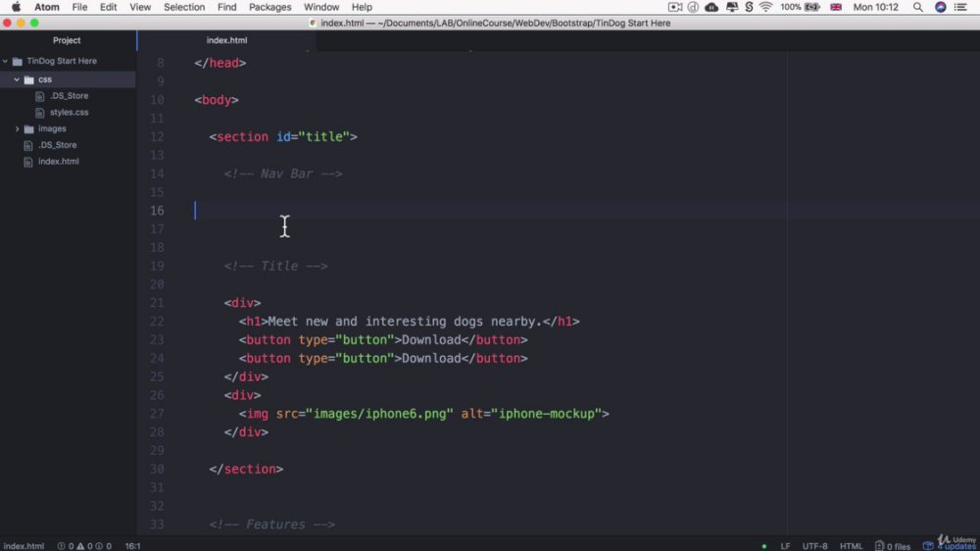This screenshot has width=980, height=551.
Task: Click the Project panel header
Action: coord(67,40)
